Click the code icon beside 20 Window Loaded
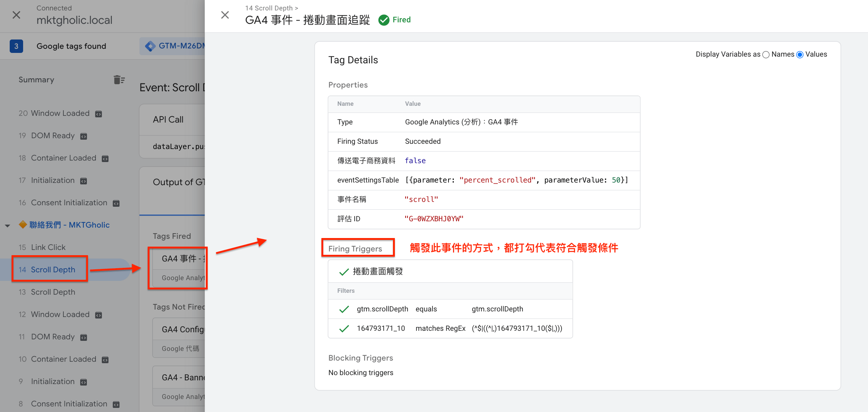This screenshot has height=412, width=868. [x=98, y=114]
